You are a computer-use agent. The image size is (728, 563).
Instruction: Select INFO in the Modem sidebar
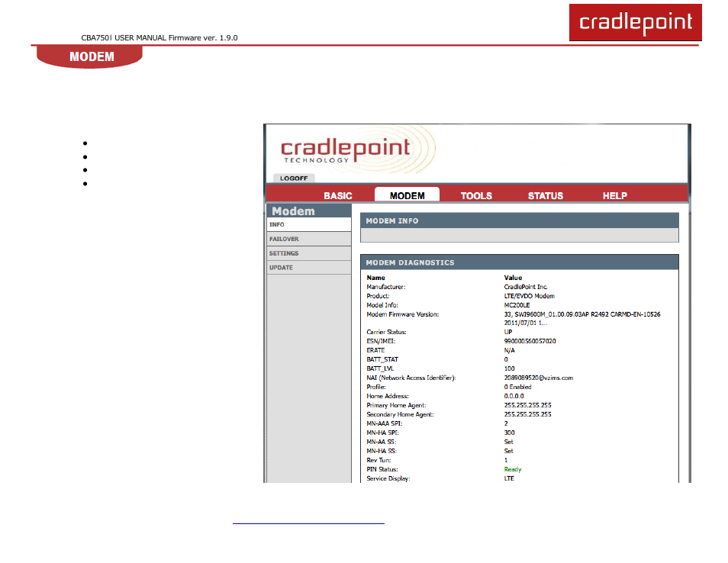tap(309, 224)
